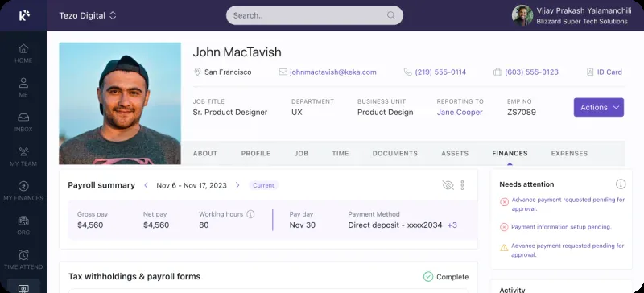Switch to the Job tab
The image size is (644, 293).
301,153
